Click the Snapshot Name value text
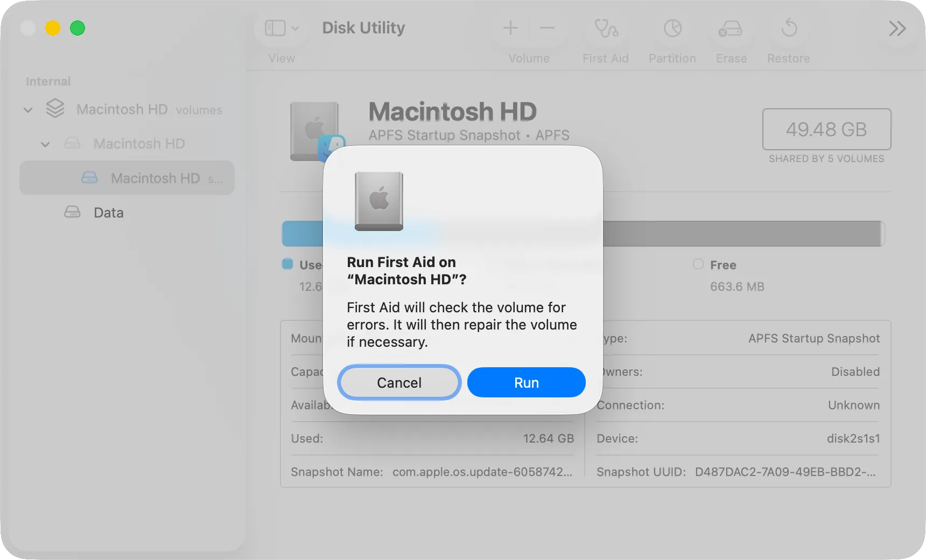This screenshot has width=926, height=560. coord(482,472)
